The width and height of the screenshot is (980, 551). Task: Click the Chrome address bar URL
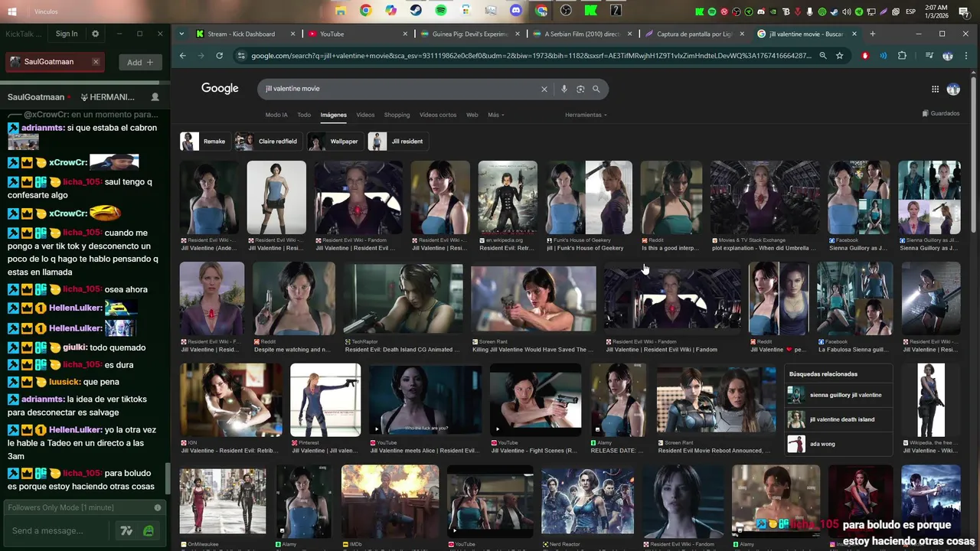point(531,56)
